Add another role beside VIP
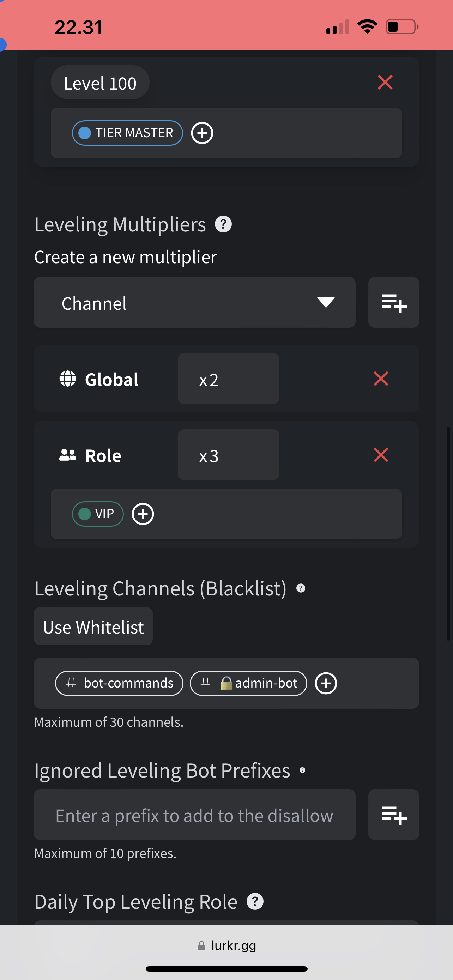453x980 pixels. click(143, 514)
